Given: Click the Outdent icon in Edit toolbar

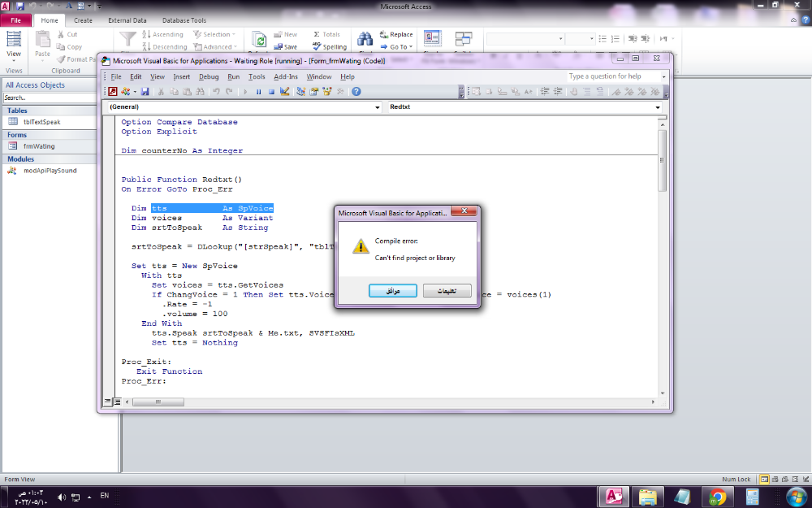Looking at the screenshot, I should 558,92.
